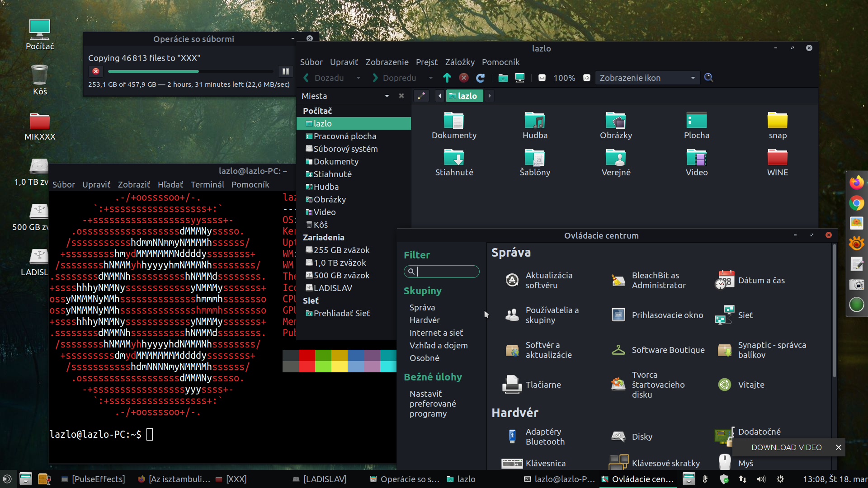This screenshot has height=488, width=868.
Task: Open the Záložky menu
Action: tap(459, 62)
